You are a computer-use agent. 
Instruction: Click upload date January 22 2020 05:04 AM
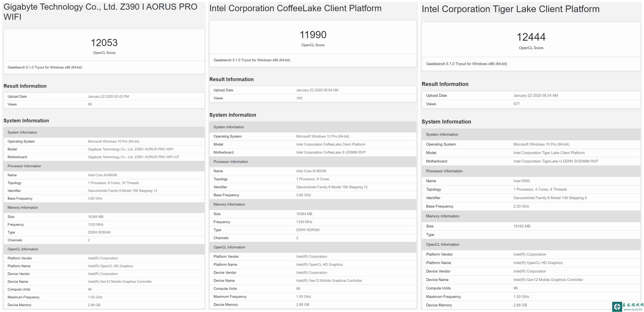tap(317, 90)
